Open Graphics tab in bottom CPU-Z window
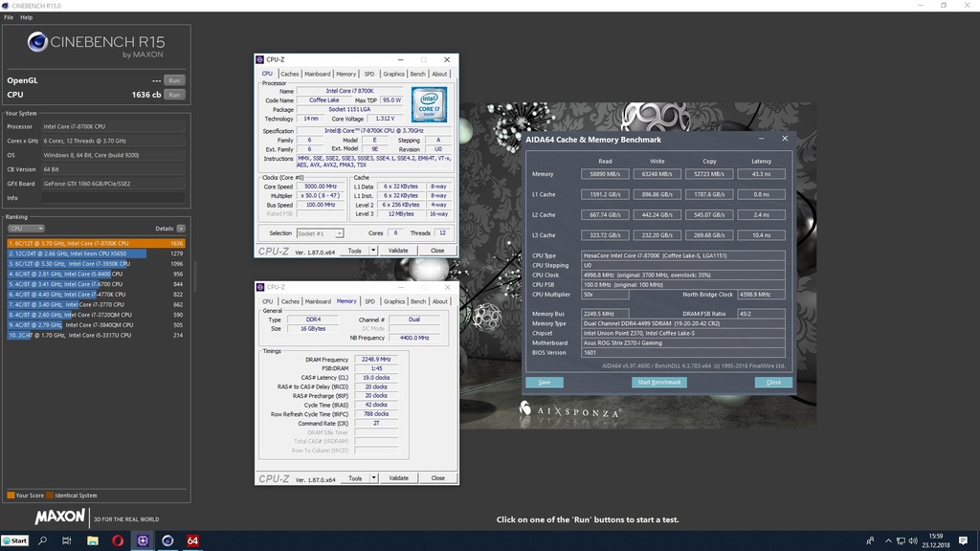Image resolution: width=980 pixels, height=551 pixels. (394, 301)
